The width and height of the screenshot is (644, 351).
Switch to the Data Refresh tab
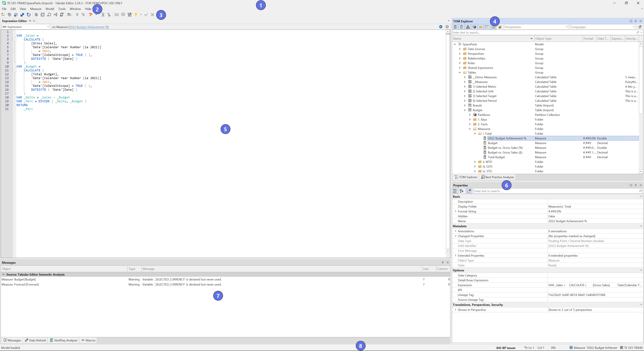click(x=36, y=340)
